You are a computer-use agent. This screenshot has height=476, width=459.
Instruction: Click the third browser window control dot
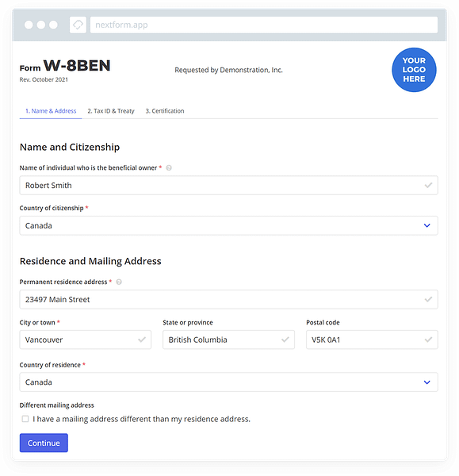(x=53, y=25)
